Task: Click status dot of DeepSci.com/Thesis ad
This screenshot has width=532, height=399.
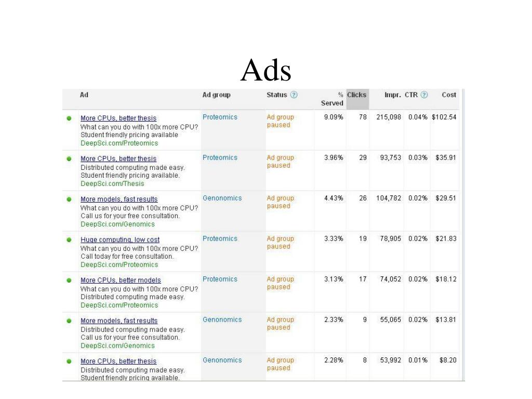Action: coord(69,159)
